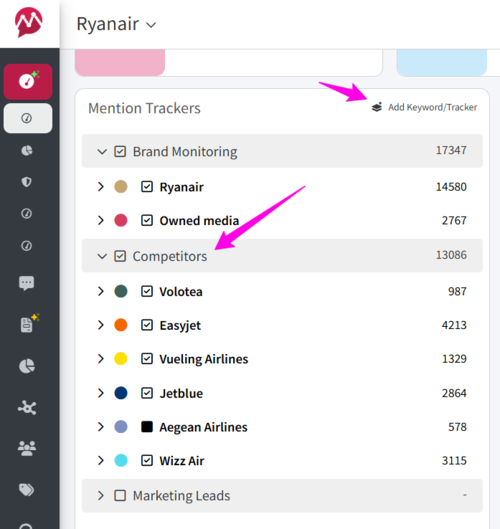Open the large pie chart sidebar icon
500x529 pixels.
point(27,366)
